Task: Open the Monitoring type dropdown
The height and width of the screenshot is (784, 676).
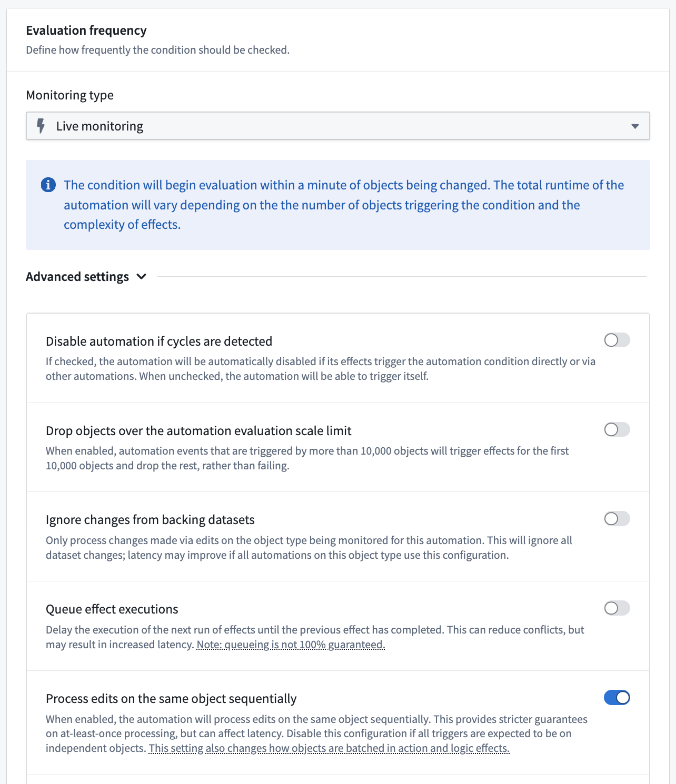Action: [x=338, y=126]
